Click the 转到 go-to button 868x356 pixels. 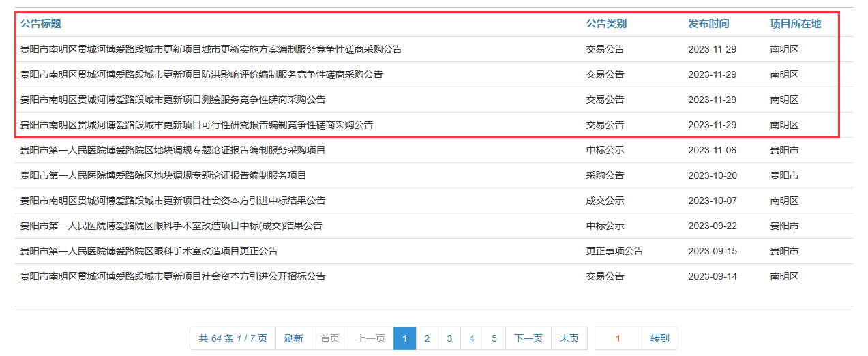coord(659,338)
